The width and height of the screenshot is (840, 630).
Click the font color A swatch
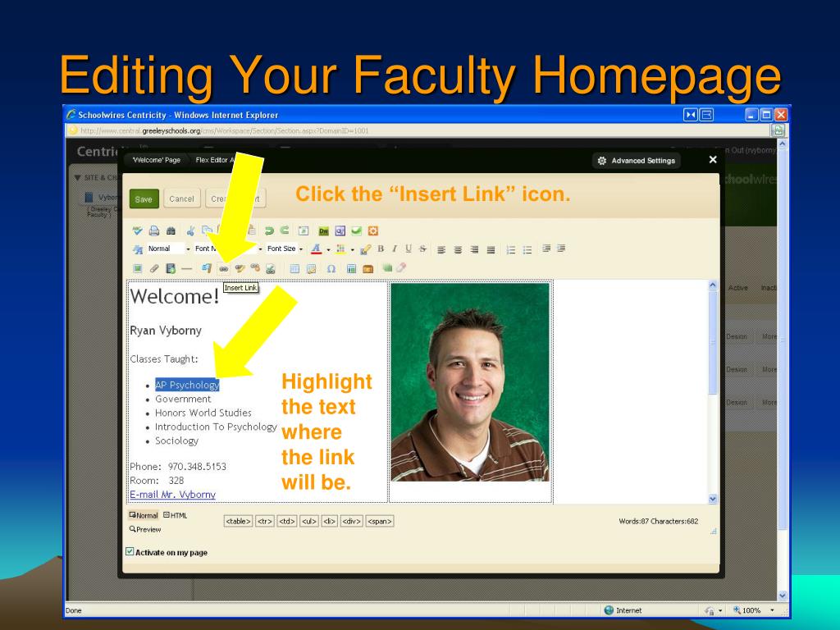tap(316, 249)
